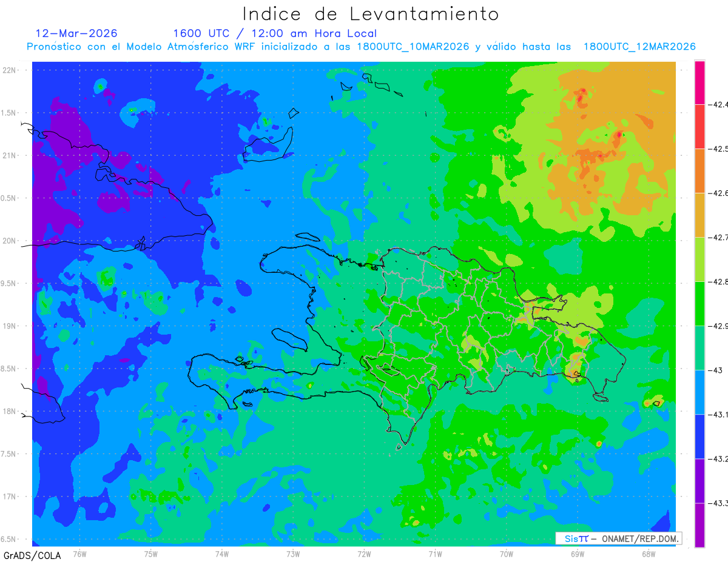Click the '-43.3' legend value

pyautogui.click(x=718, y=503)
